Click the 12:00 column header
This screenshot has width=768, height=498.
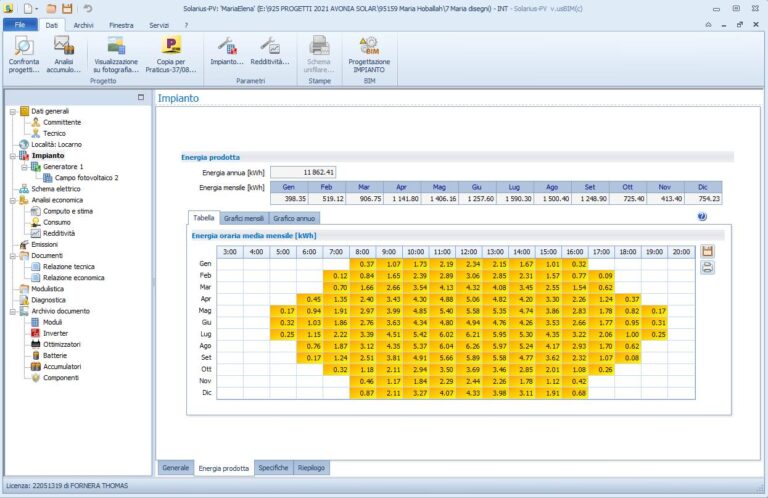point(468,252)
